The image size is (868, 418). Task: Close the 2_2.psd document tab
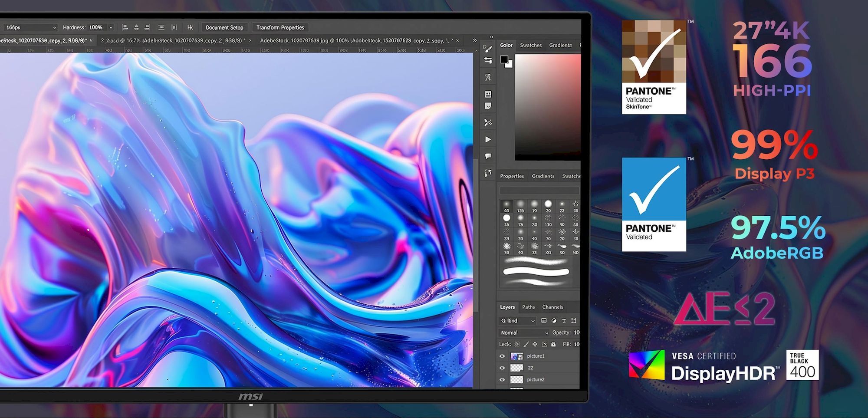point(250,40)
